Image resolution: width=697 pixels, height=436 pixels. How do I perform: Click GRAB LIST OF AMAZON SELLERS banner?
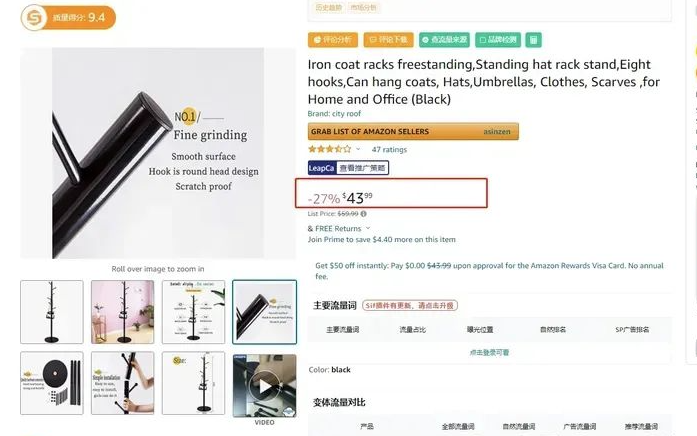[x=413, y=132]
